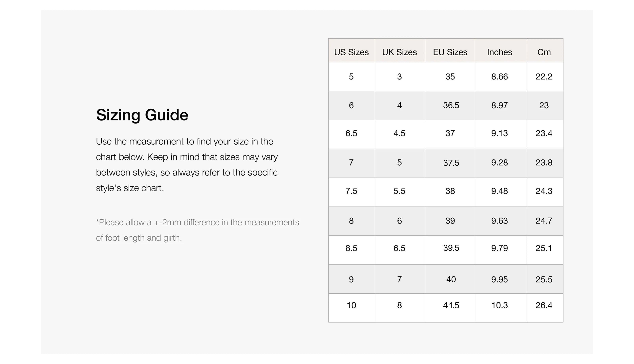The height and width of the screenshot is (364, 634).
Task: Select the 9.79 inches cell
Action: click(x=499, y=248)
